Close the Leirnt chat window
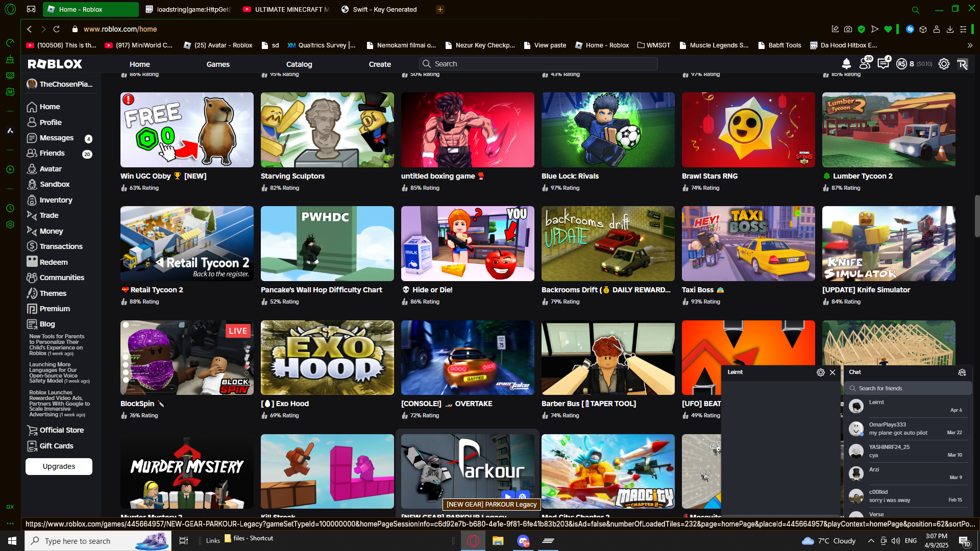 (832, 372)
